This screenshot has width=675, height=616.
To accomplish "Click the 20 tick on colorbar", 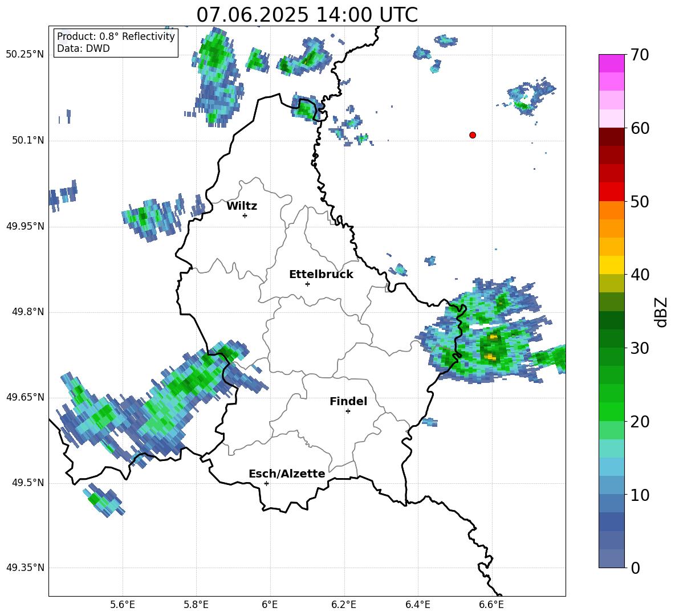I will click(x=640, y=422).
